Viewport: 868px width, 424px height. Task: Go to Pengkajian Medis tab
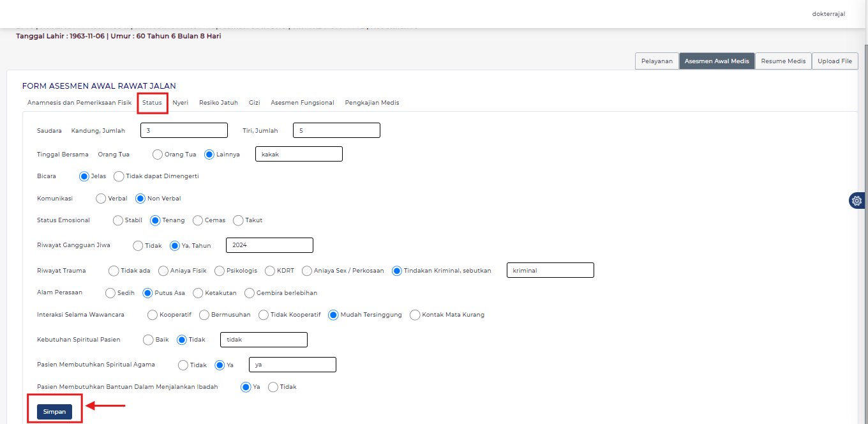371,103
